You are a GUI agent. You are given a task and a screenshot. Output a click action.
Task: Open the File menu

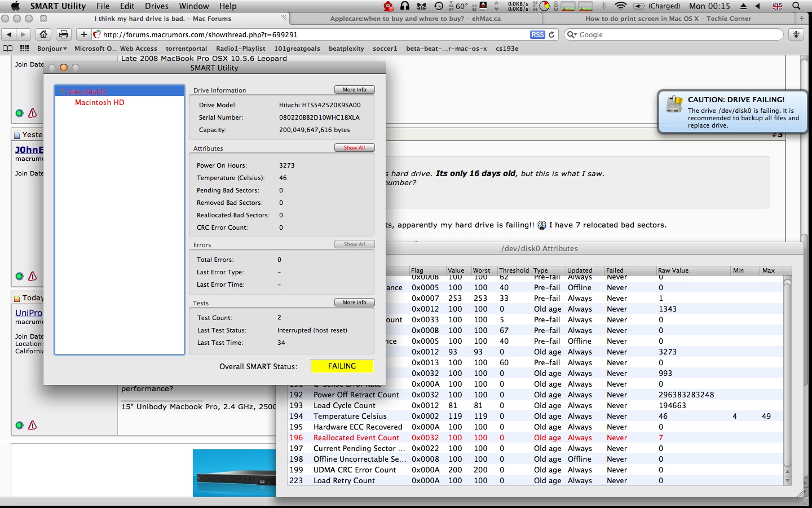click(103, 6)
